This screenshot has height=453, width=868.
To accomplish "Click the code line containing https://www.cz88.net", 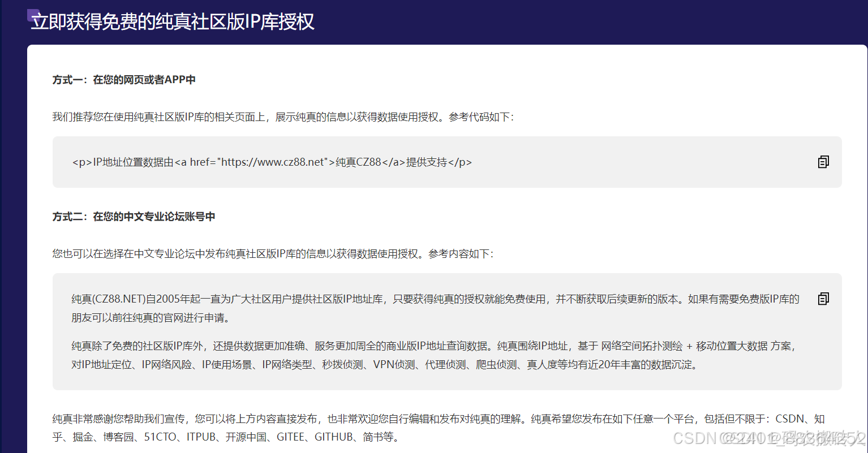I will pos(272,162).
